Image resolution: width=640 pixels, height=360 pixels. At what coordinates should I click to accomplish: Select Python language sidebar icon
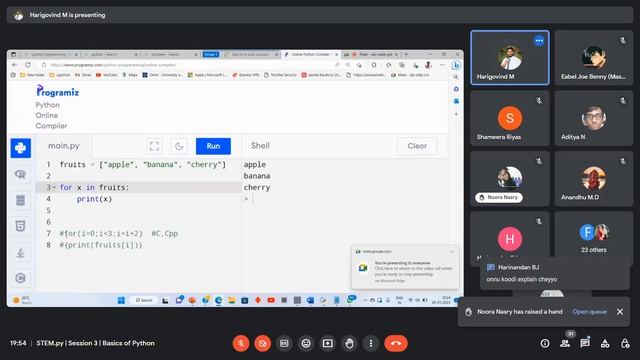click(x=20, y=148)
